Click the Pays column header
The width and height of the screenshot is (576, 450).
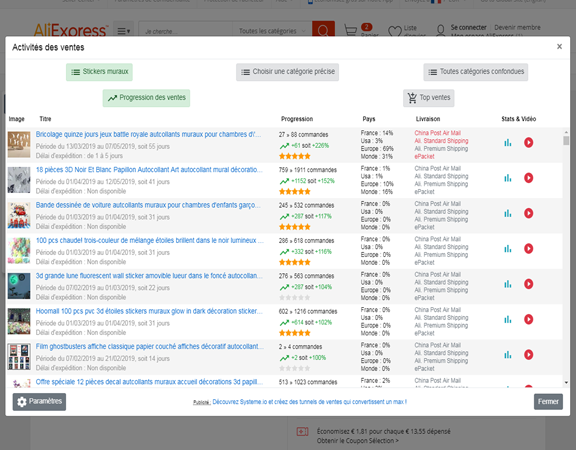point(369,119)
